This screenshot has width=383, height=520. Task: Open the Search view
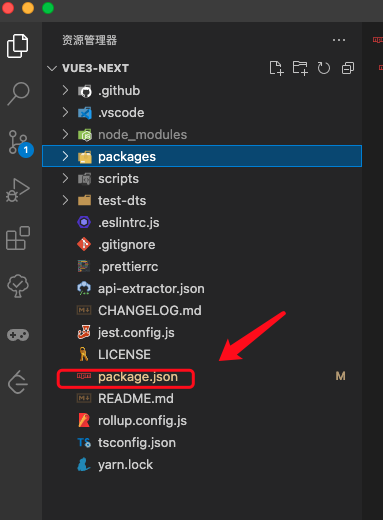(18, 94)
